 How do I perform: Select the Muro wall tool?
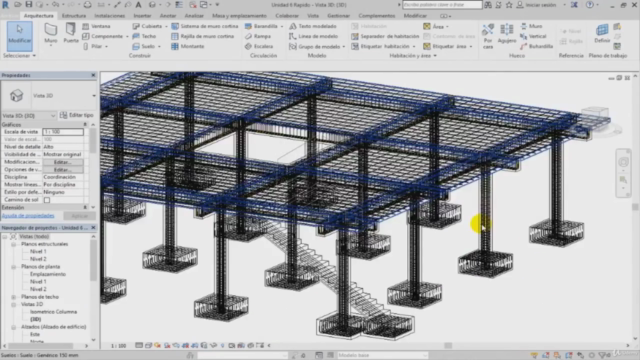coord(51,33)
